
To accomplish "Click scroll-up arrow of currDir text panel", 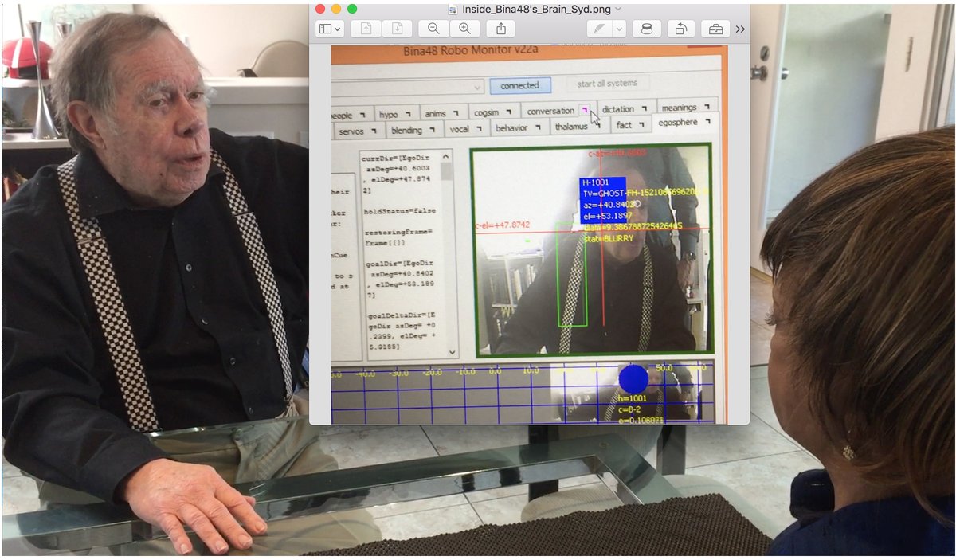I will point(447,156).
